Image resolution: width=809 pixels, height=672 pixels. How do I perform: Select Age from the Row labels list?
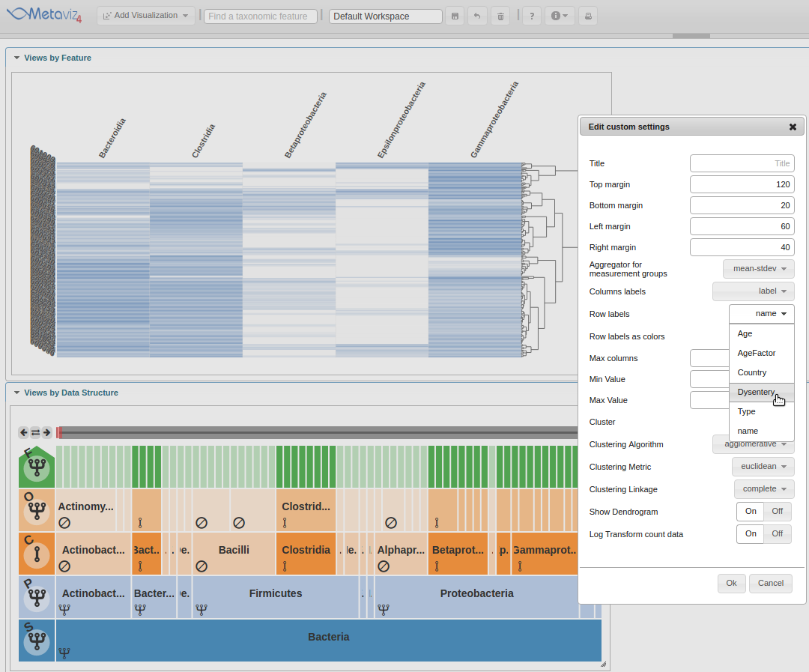pos(762,334)
